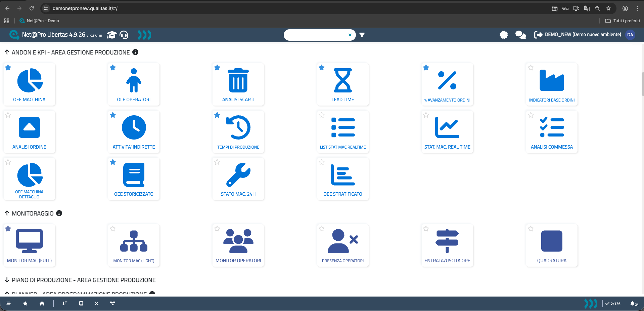Unfavorite the OEE MACCHINA star

(8, 68)
